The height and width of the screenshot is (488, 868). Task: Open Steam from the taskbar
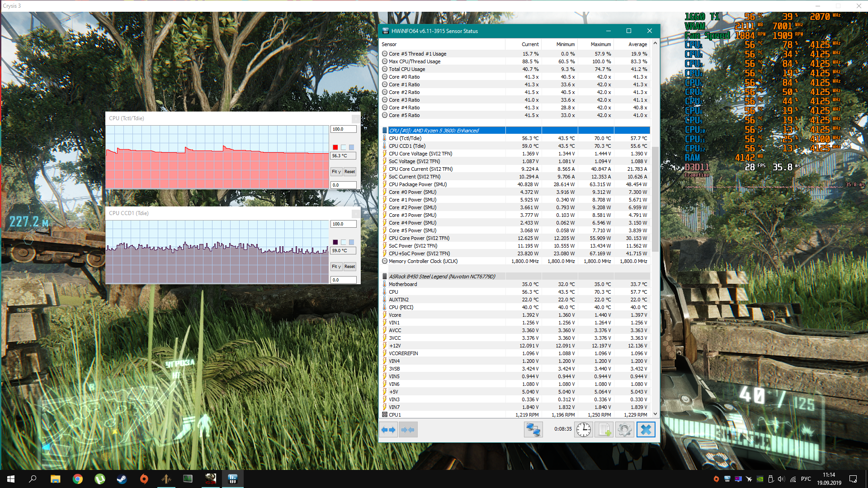[122, 479]
